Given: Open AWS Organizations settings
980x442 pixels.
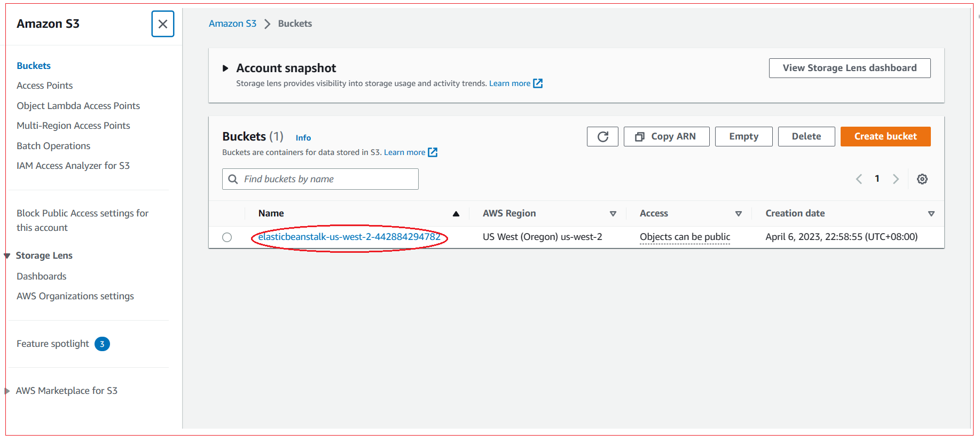Looking at the screenshot, I should tap(75, 296).
